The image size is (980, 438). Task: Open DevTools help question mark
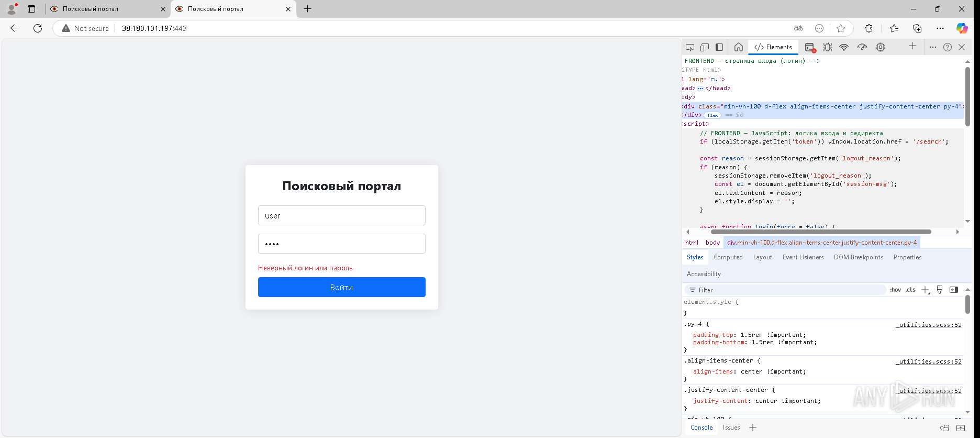tap(948, 47)
